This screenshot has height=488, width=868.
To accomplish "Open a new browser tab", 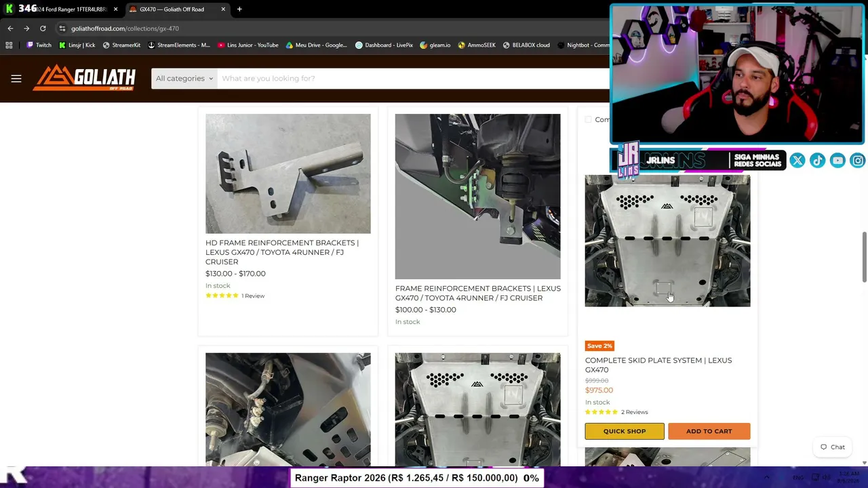I will (239, 9).
